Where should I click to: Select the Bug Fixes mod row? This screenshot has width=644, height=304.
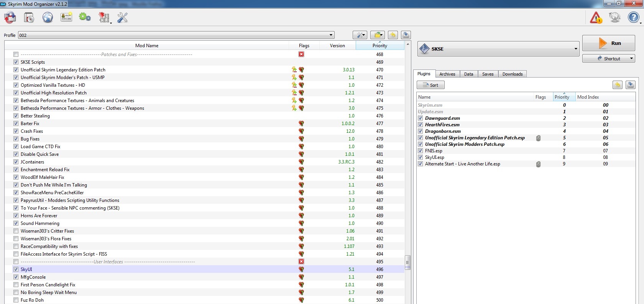pos(204,139)
